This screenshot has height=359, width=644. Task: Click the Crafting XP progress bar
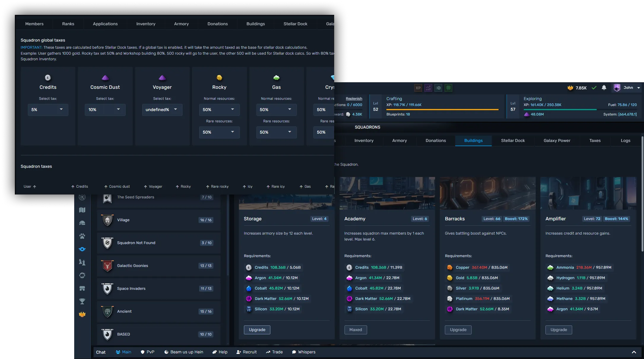[x=442, y=110]
